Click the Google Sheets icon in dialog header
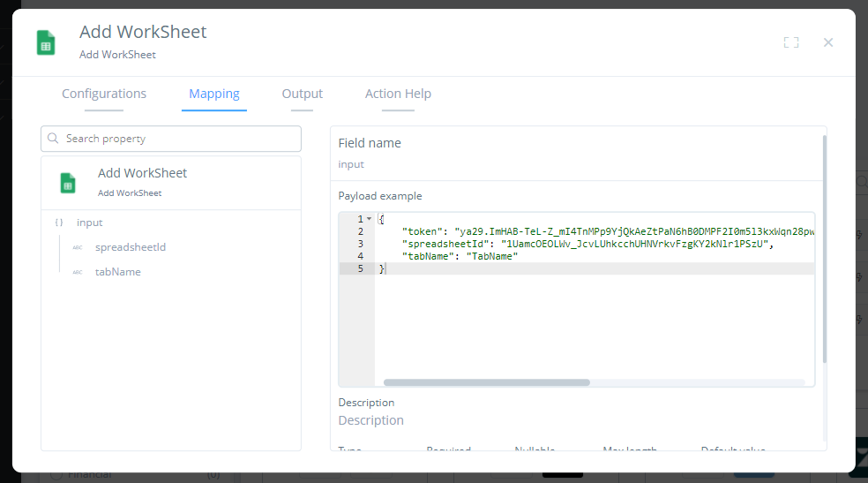Image resolution: width=868 pixels, height=483 pixels. pos(46,42)
